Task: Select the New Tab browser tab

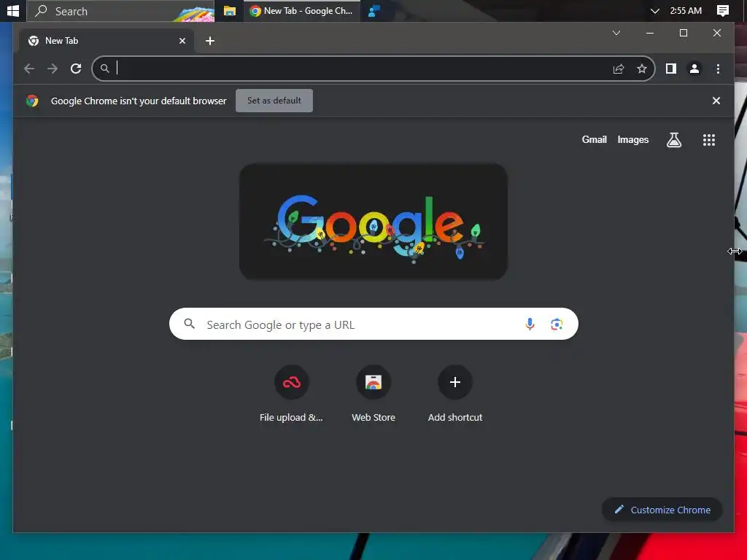Action: 107,41
